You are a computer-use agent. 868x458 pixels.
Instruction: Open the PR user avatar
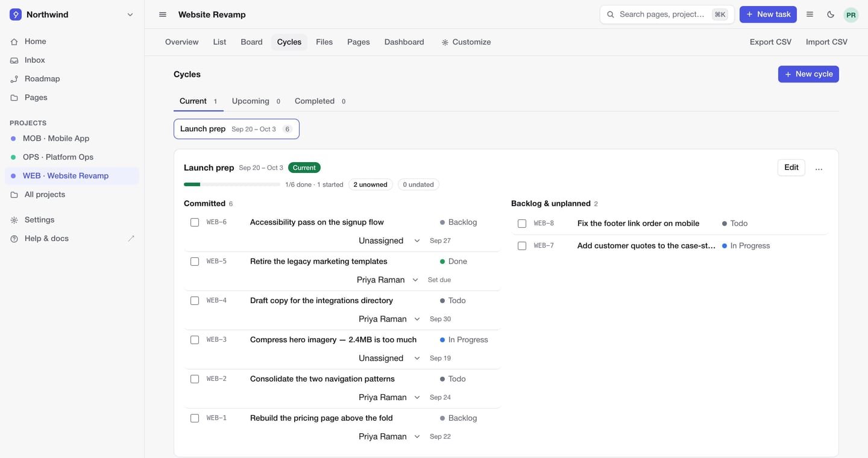point(851,15)
